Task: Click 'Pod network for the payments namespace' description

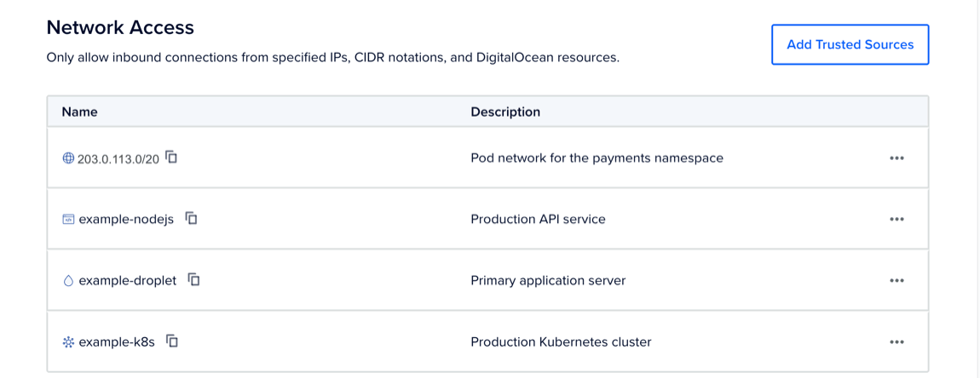Action: [597, 158]
